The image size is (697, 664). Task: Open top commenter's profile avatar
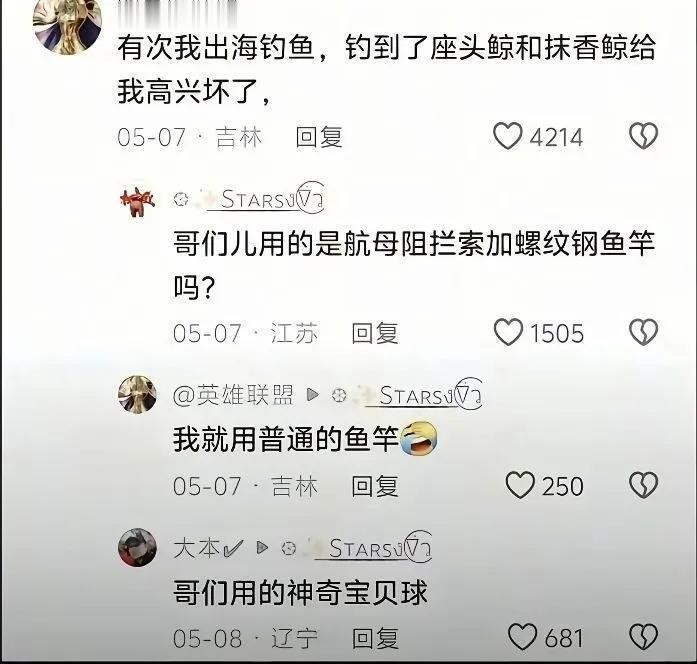67,25
